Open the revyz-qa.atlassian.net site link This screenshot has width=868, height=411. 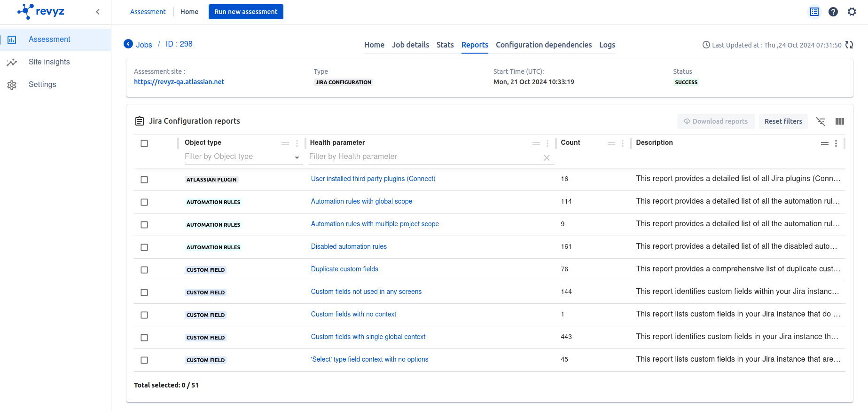[179, 82]
